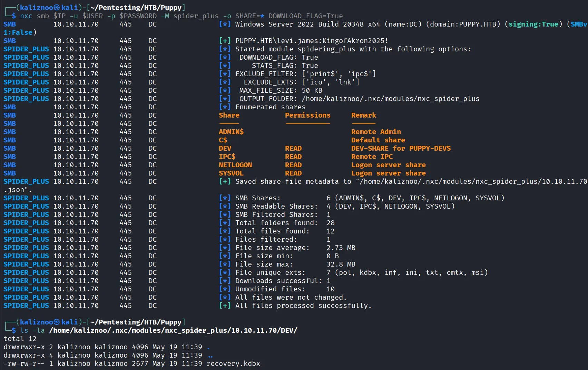The image size is (588, 370).
Task: Click the 'File size average: 2.73 MB' line
Action: [295, 248]
